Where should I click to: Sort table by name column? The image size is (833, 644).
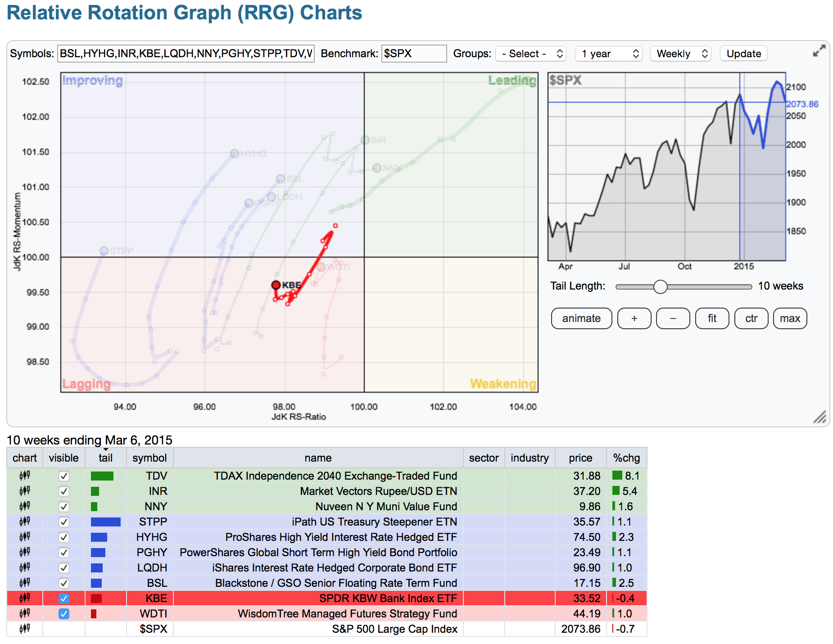coord(318,458)
